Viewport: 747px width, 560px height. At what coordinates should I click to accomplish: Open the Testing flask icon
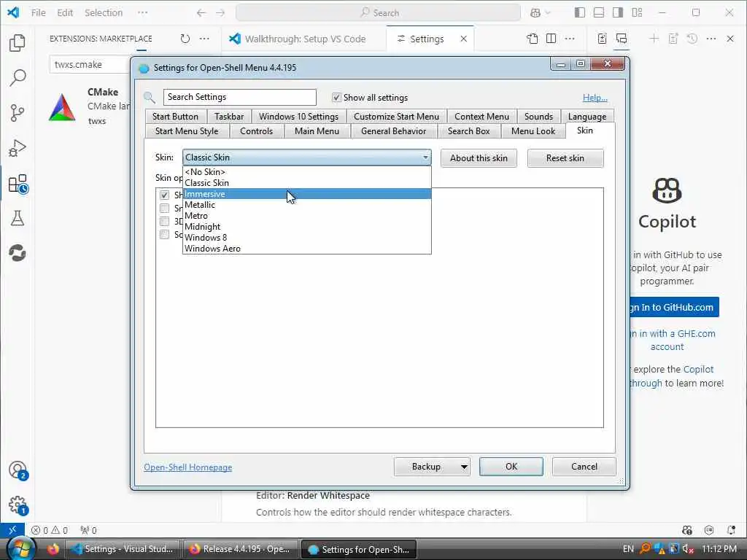pos(18,218)
